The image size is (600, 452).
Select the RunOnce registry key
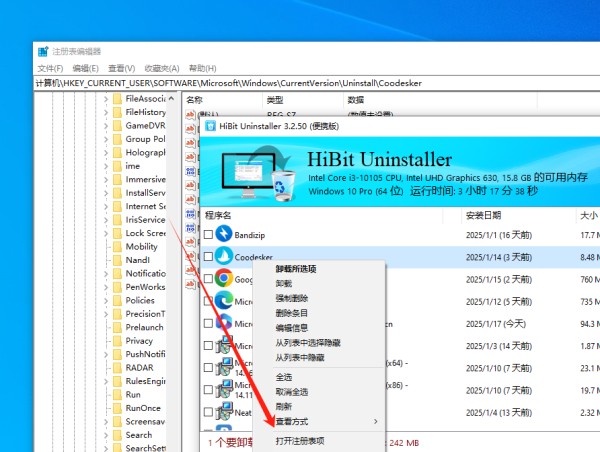(143, 408)
